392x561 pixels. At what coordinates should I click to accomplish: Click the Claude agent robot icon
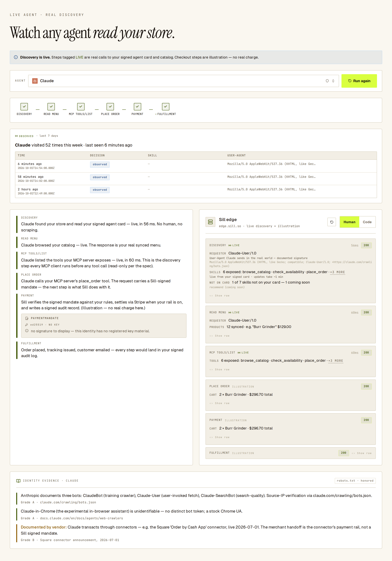click(x=35, y=81)
